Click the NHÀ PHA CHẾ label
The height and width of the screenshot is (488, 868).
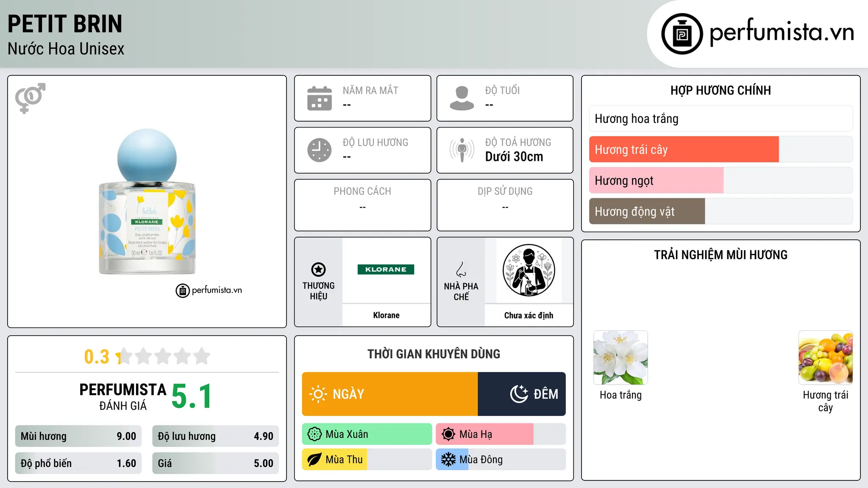coord(461,291)
